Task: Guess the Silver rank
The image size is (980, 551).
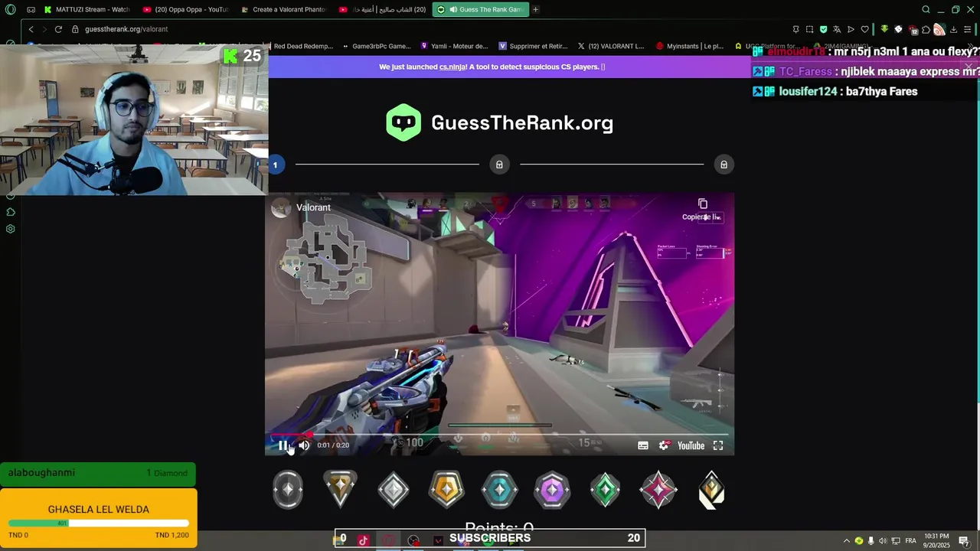Action: click(x=394, y=490)
